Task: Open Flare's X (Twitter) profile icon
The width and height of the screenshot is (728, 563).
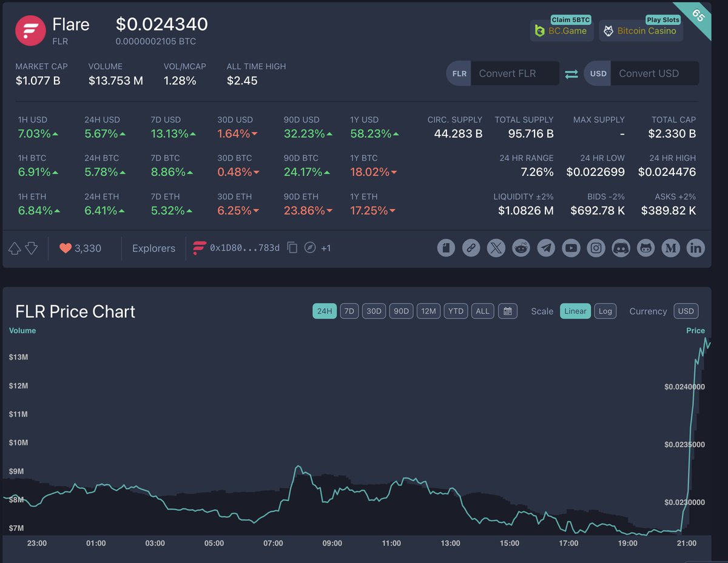Action: 496,248
